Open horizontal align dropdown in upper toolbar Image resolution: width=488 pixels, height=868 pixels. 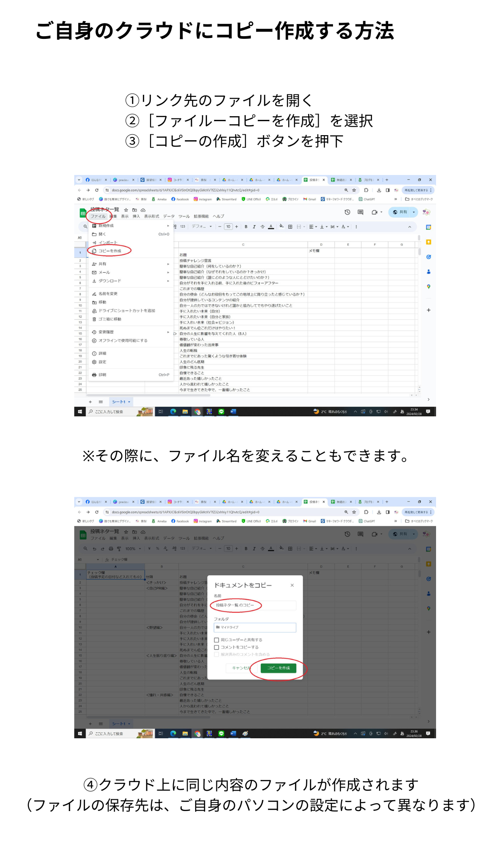click(313, 226)
